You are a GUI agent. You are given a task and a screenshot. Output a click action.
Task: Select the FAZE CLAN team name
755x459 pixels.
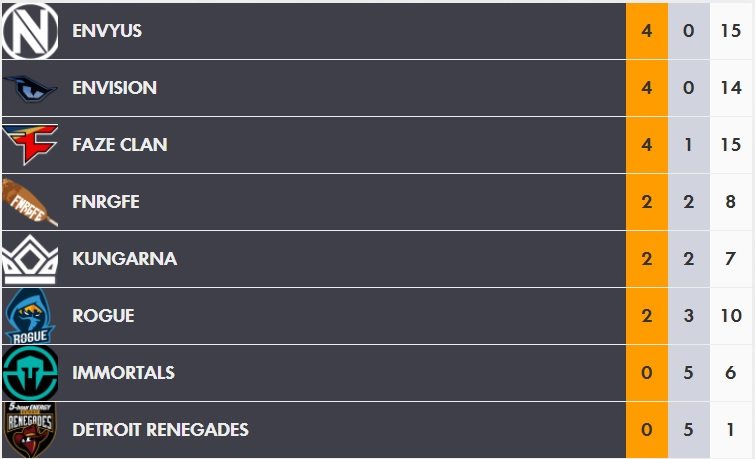[x=119, y=145]
